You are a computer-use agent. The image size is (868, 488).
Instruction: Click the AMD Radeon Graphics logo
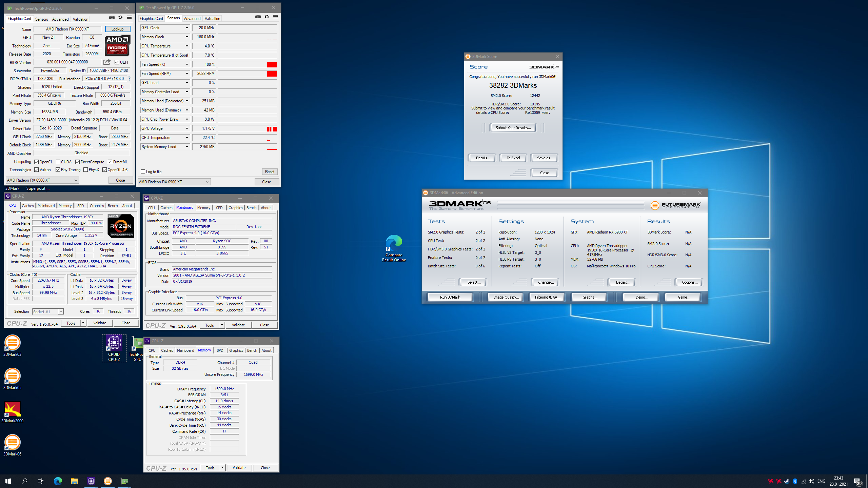pos(117,46)
